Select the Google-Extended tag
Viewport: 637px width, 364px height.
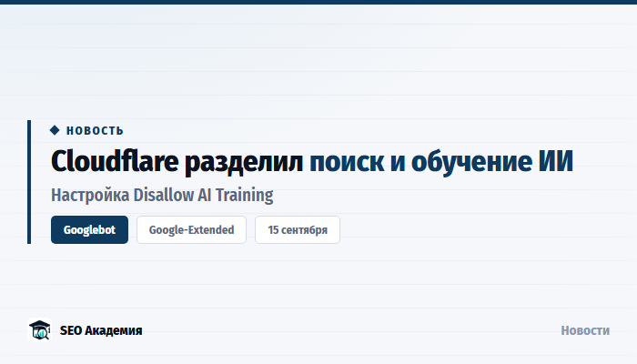[191, 230]
